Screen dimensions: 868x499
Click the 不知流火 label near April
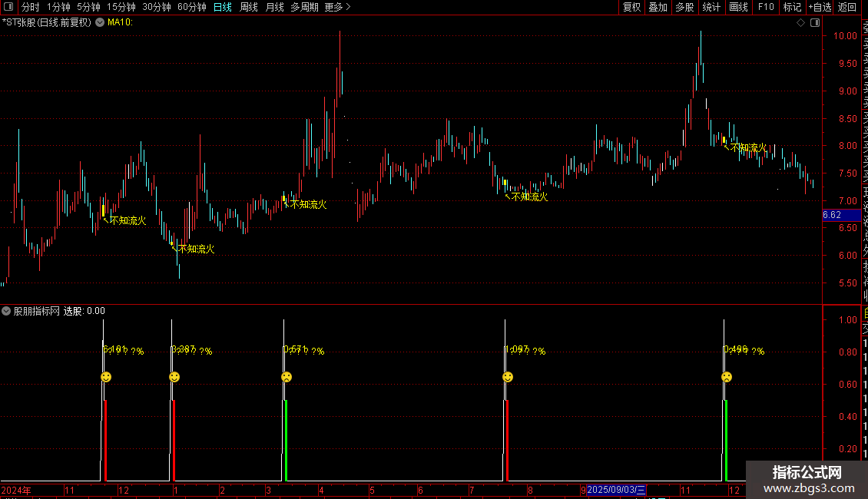click(x=308, y=205)
